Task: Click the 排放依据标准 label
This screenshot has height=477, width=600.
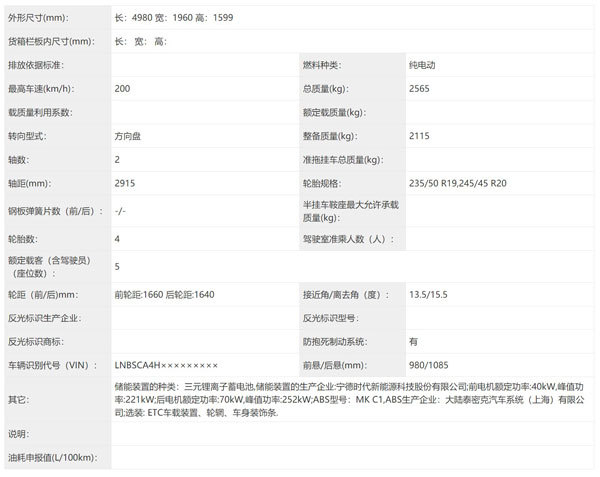Action: coord(36,65)
